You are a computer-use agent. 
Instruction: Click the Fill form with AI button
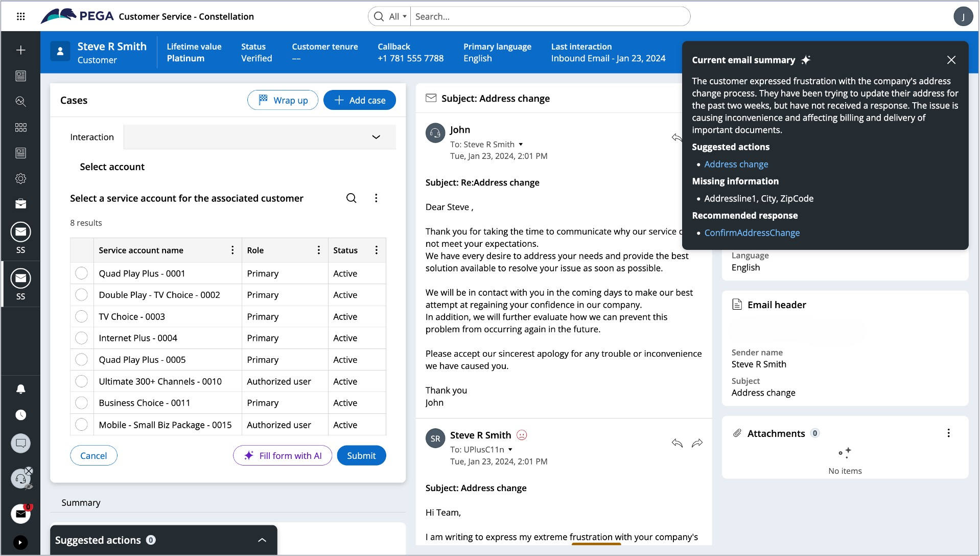point(283,456)
